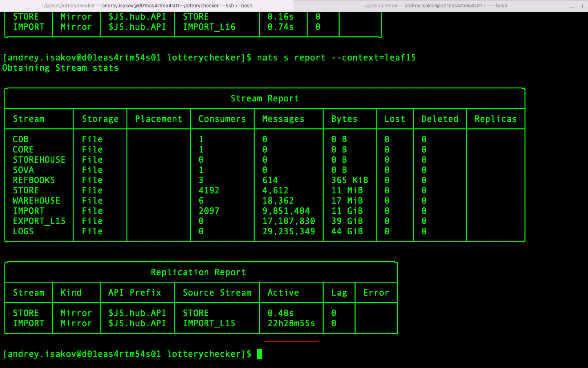588x368 pixels.
Task: Click the 'nats s report --context=leaf15' command
Action: click(x=336, y=58)
